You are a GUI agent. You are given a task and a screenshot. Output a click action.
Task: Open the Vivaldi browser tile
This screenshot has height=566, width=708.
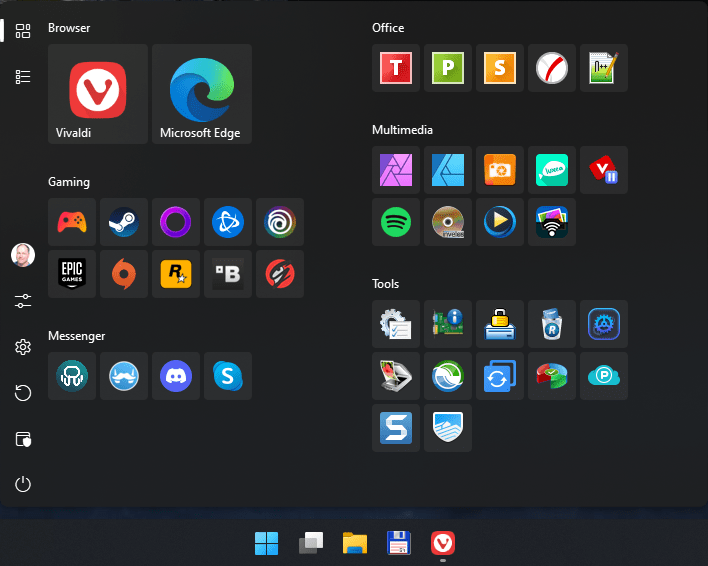[98, 94]
